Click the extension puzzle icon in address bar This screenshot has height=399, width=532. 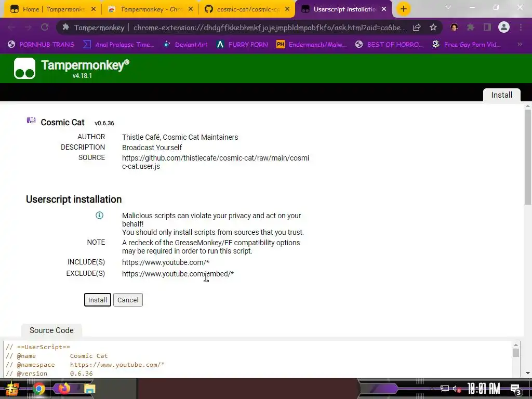pyautogui.click(x=66, y=27)
